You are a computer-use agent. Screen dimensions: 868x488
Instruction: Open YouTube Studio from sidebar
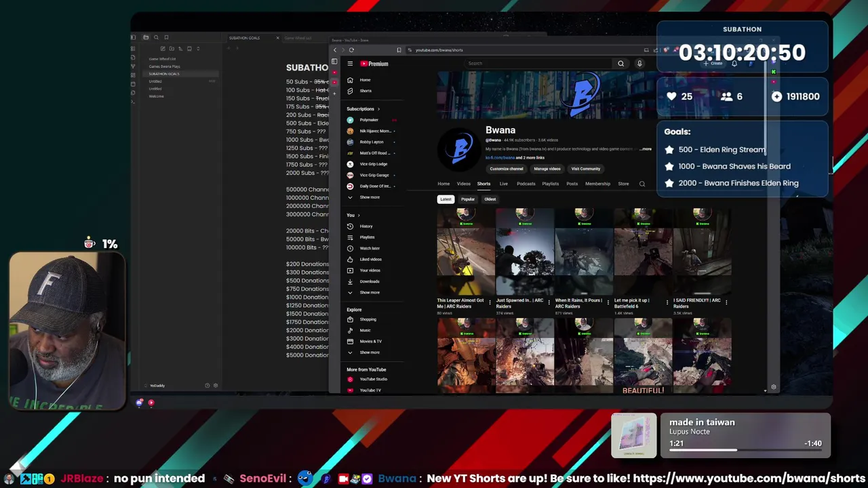click(372, 380)
